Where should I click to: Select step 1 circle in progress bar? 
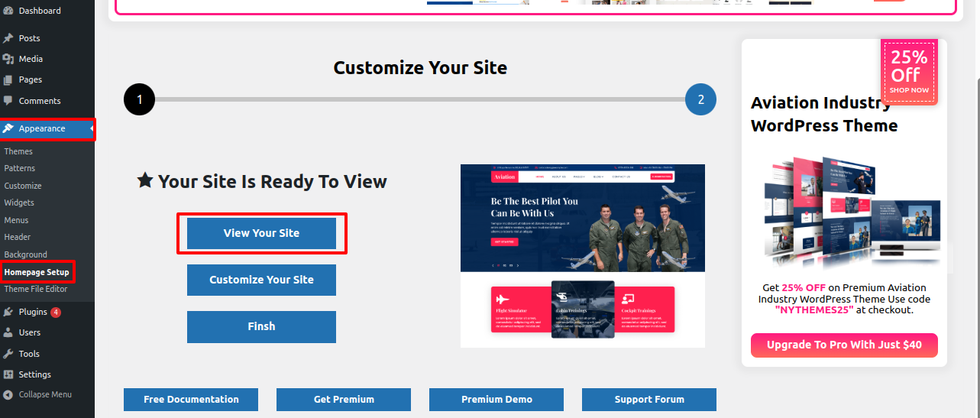(139, 99)
